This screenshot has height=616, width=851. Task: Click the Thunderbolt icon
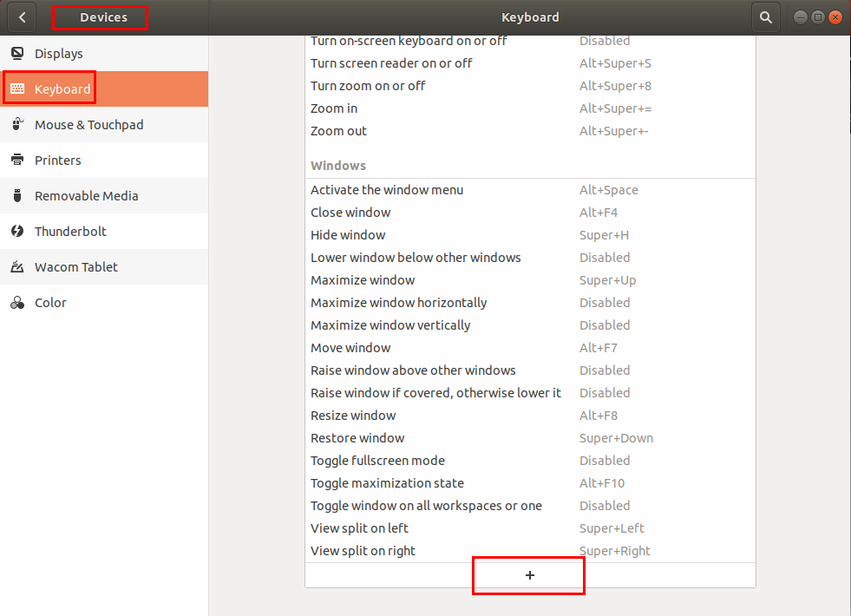pos(17,231)
